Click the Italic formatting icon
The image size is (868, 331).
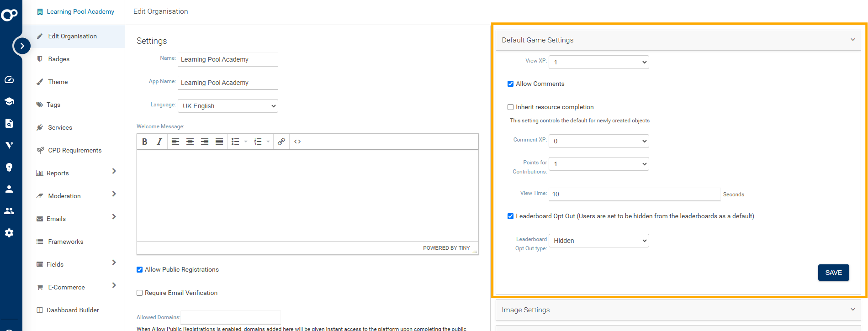pos(159,142)
